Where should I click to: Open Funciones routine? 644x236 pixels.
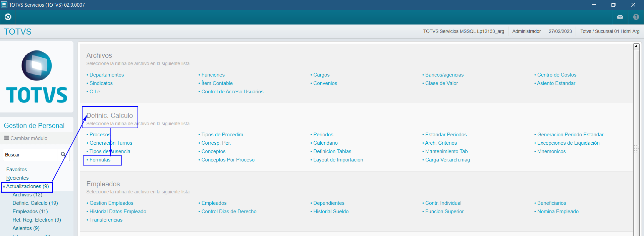[x=213, y=75]
